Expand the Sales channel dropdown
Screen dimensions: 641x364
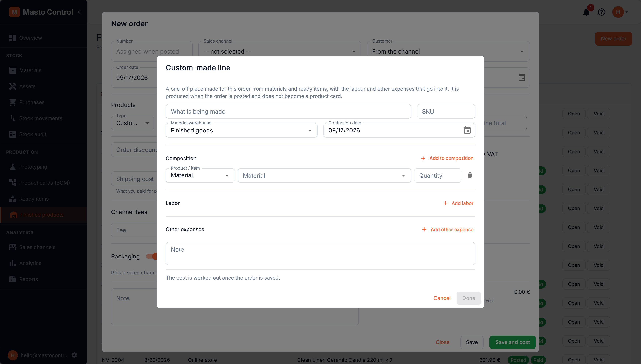[x=280, y=51]
